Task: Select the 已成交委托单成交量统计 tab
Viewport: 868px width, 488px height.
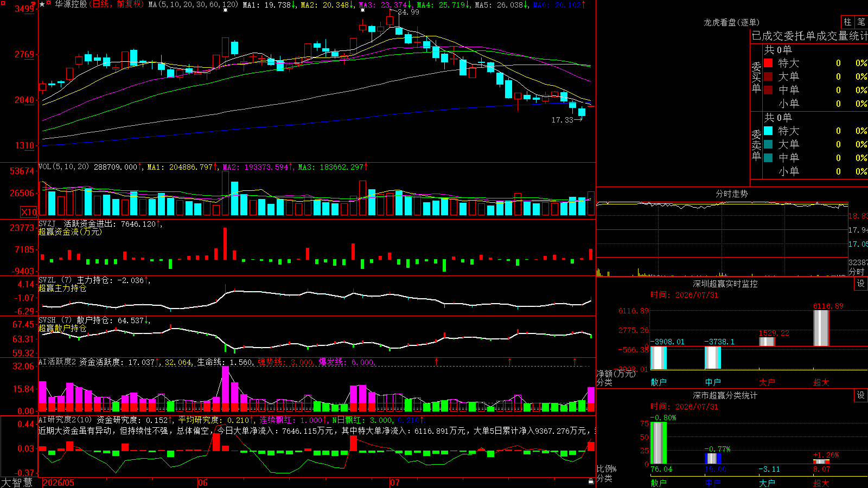Action: [809, 36]
